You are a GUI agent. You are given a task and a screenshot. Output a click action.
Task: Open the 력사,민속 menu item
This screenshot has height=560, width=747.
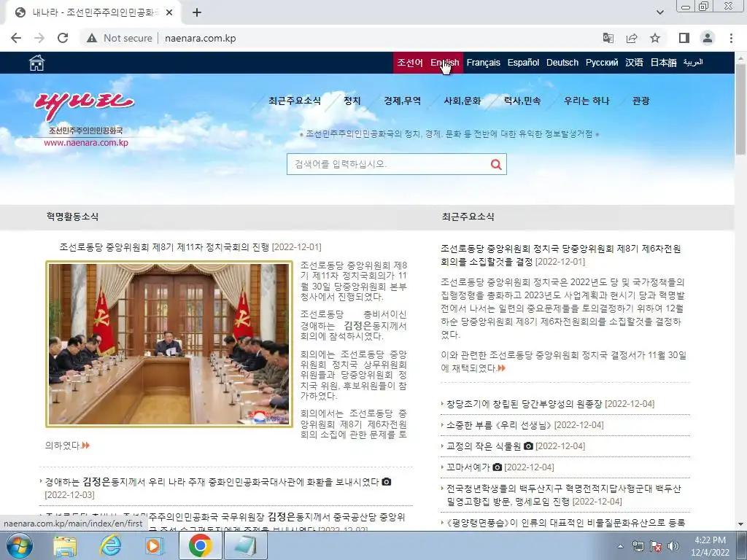click(x=522, y=101)
